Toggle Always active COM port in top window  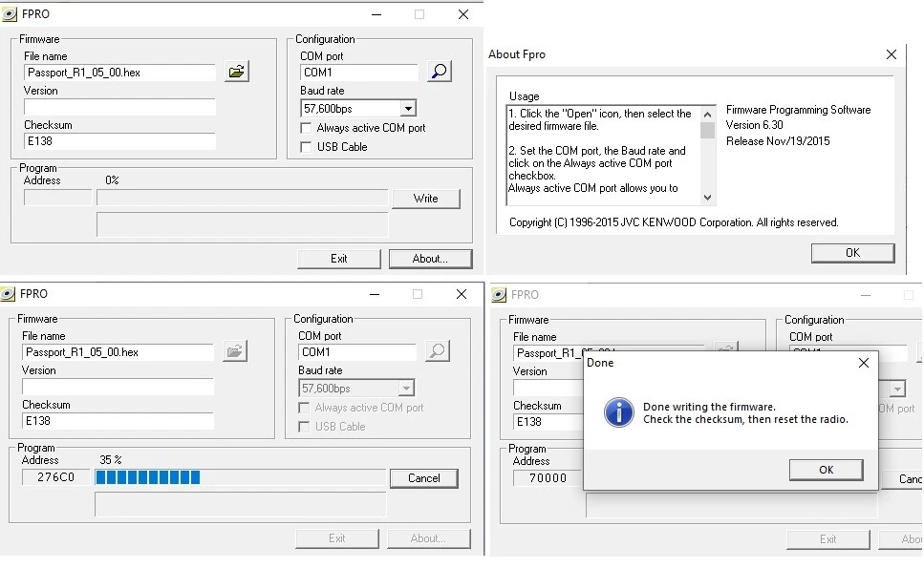tap(305, 128)
